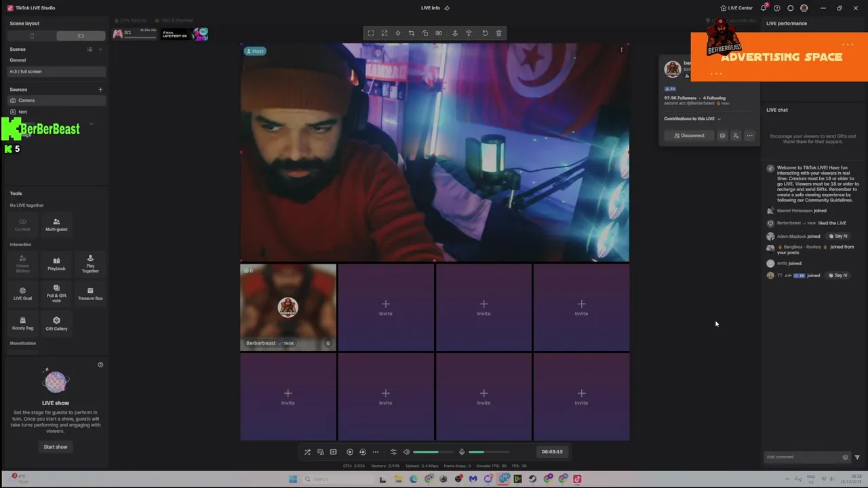Open settings gear in title bar
The height and width of the screenshot is (488, 868).
(791, 8)
